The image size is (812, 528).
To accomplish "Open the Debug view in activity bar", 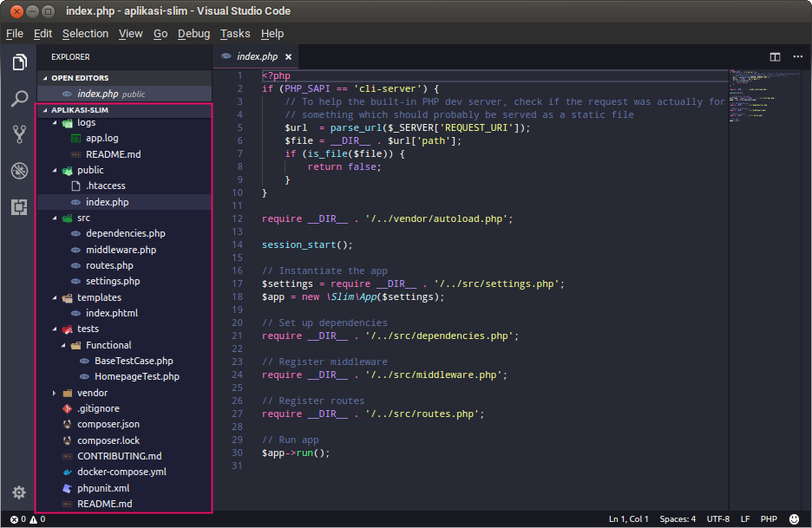I will 19,171.
